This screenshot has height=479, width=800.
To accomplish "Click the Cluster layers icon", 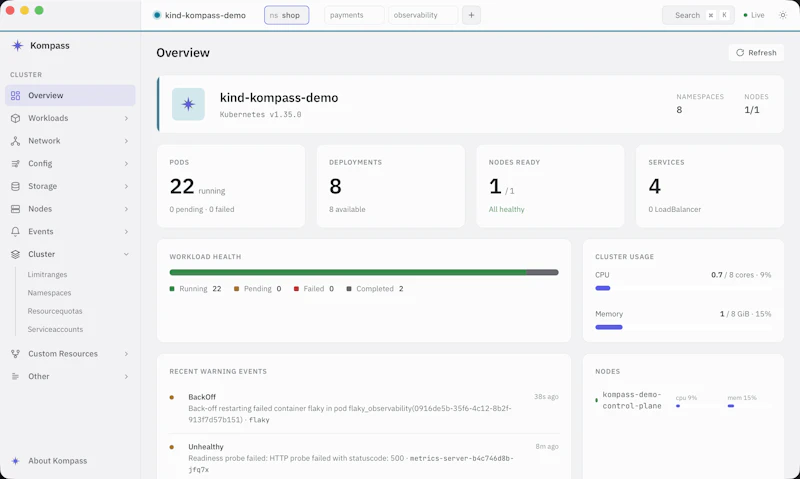I will point(15,254).
